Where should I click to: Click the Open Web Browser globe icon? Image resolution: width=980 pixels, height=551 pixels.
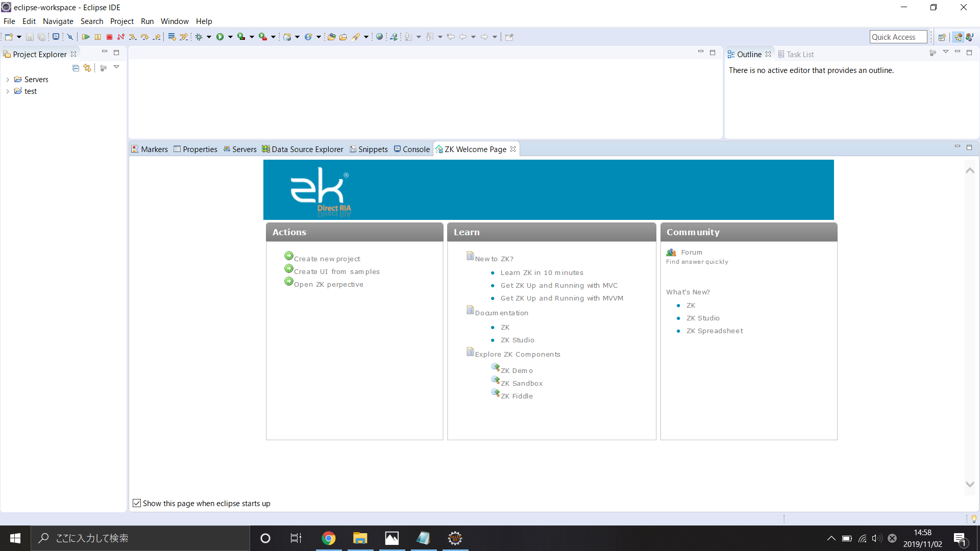tap(379, 37)
